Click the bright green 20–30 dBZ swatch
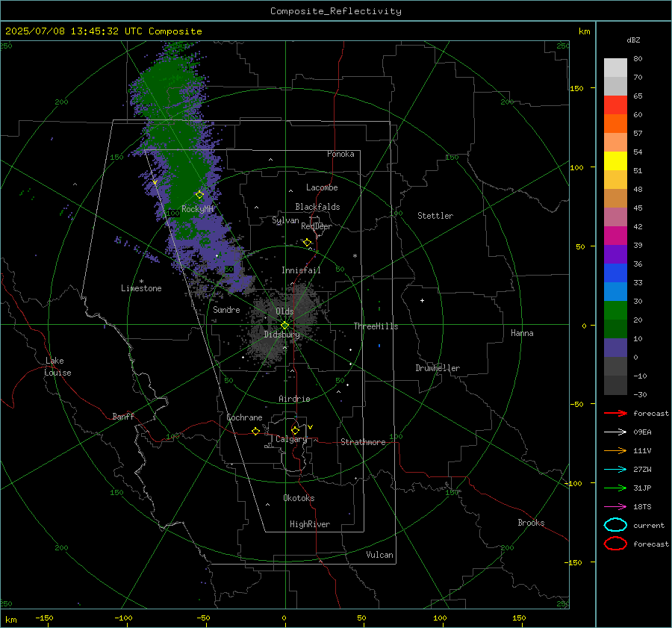 point(615,310)
